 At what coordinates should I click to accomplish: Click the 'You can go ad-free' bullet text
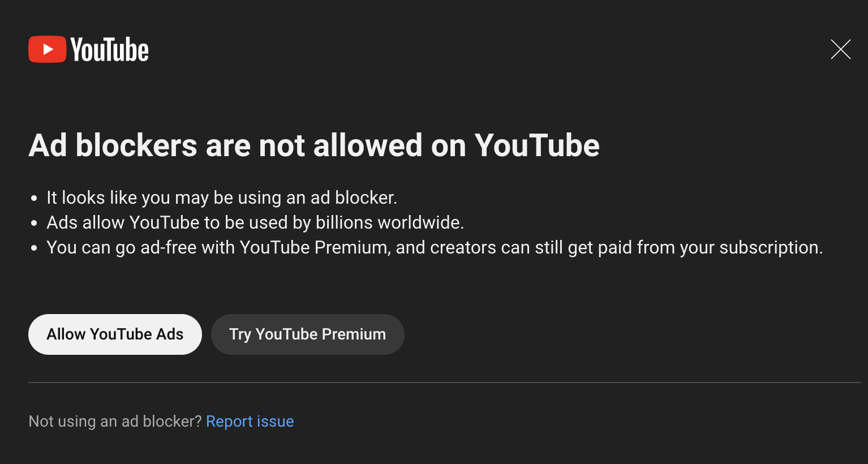click(435, 248)
